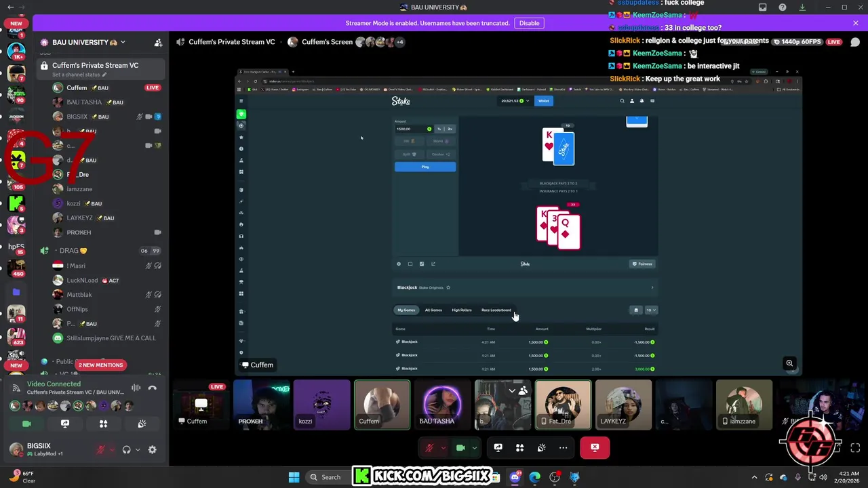This screenshot has width=868, height=488.
Task: Enter fullscreen on the call view
Action: click(x=855, y=448)
